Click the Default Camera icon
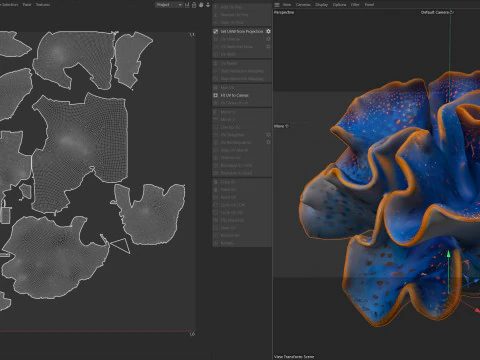480x360 pixels. [452, 12]
